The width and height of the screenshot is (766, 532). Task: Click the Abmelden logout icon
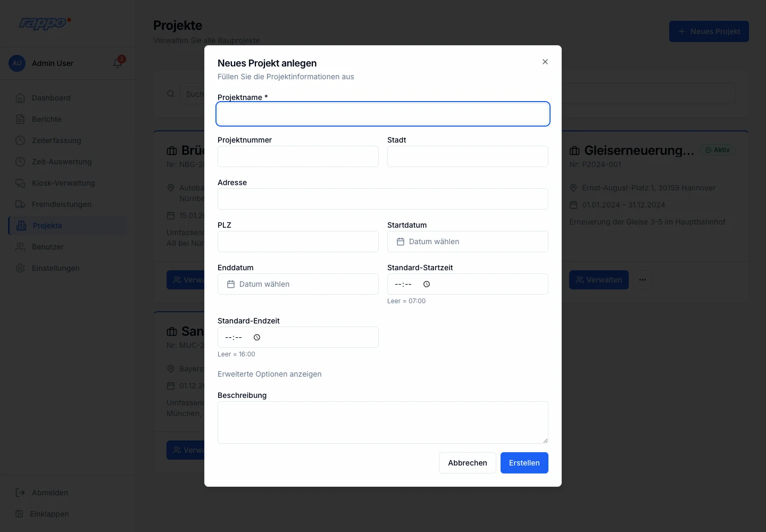pos(20,493)
